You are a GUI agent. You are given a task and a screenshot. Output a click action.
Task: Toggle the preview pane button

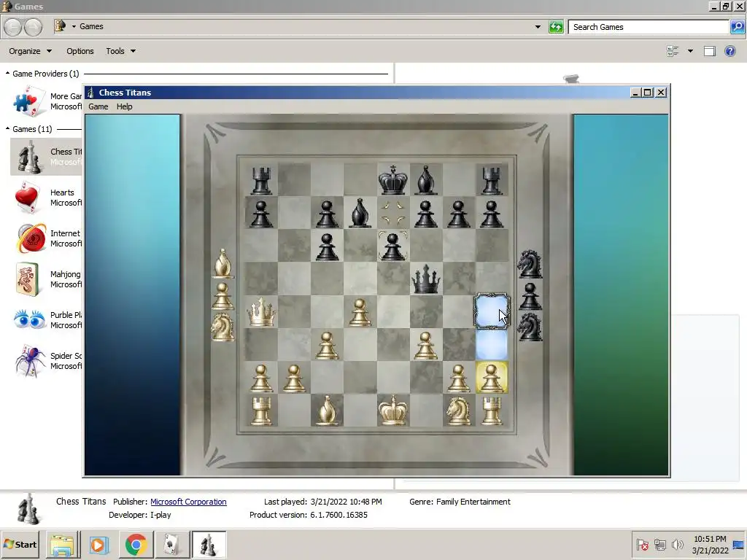[x=709, y=51]
